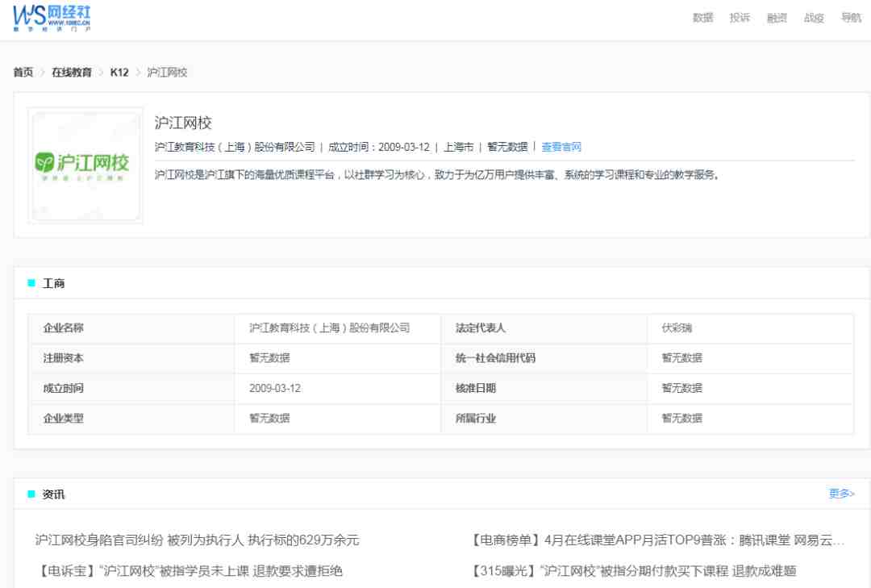The width and height of the screenshot is (871, 588).
Task: Click the 暂无数据 value for 注册资本
Action: point(269,358)
